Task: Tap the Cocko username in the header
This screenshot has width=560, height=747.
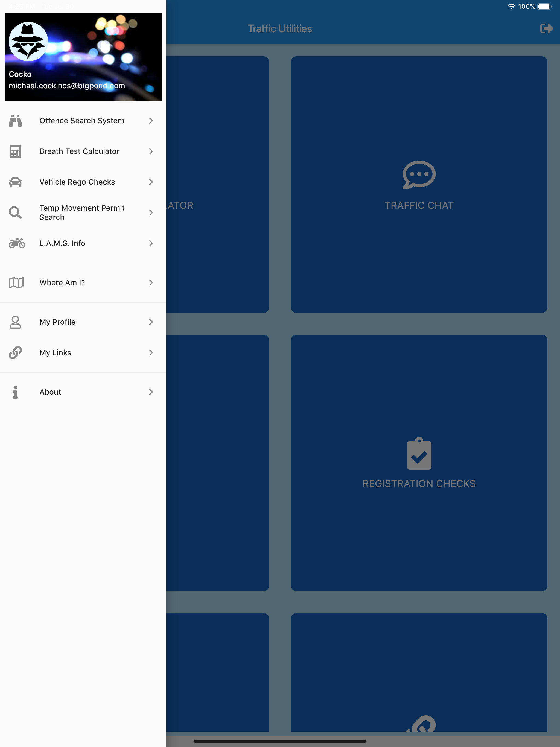Action: (x=20, y=74)
